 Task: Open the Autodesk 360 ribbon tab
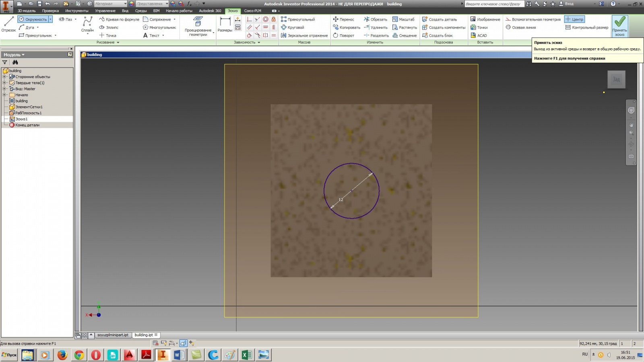click(210, 11)
